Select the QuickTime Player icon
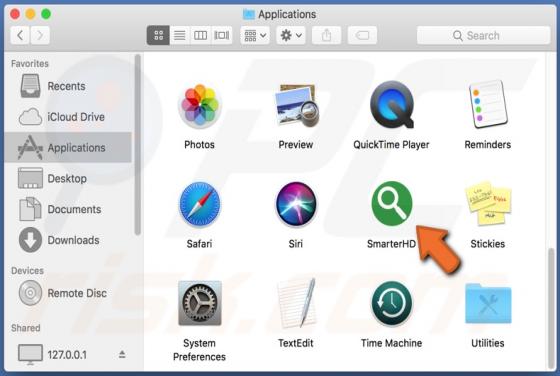 pos(392,105)
